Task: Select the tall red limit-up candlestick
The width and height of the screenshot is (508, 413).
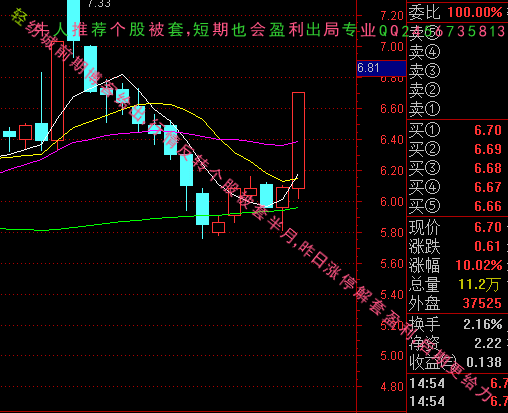Action: [298, 140]
